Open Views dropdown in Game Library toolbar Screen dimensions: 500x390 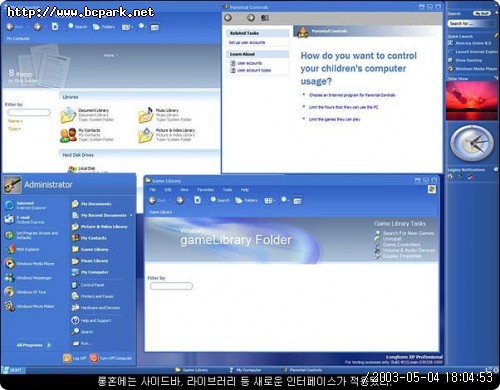(269, 201)
